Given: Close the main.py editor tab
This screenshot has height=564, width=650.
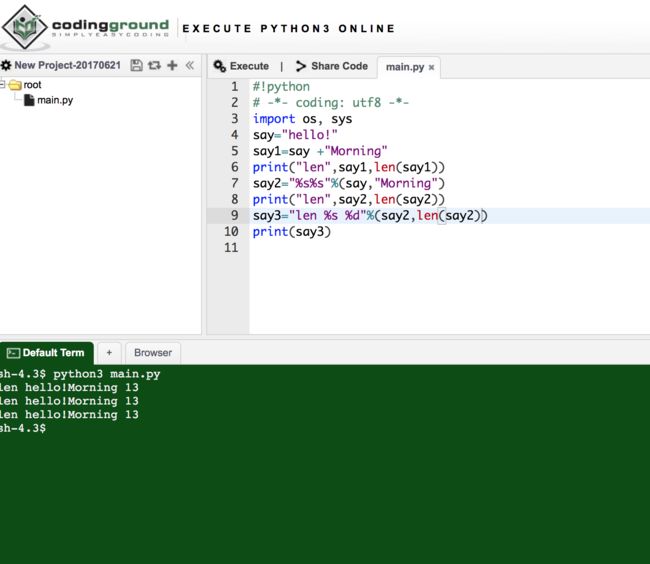Looking at the screenshot, I should [432, 67].
